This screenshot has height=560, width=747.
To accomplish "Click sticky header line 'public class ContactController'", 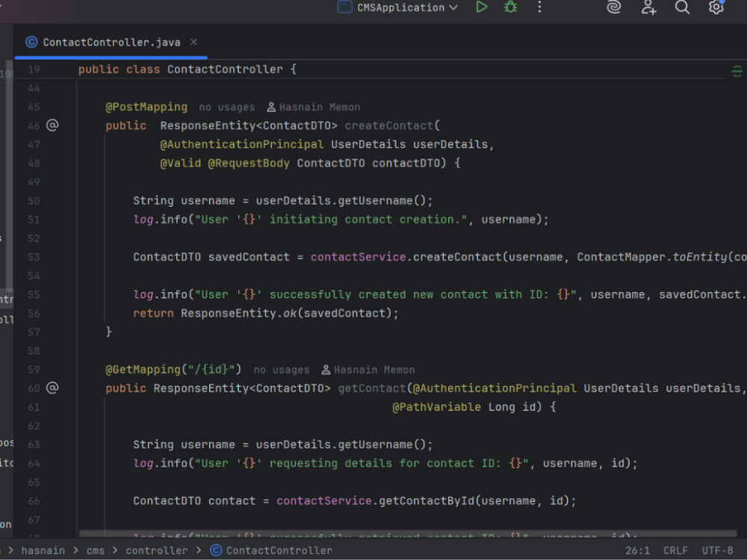I will coord(187,69).
